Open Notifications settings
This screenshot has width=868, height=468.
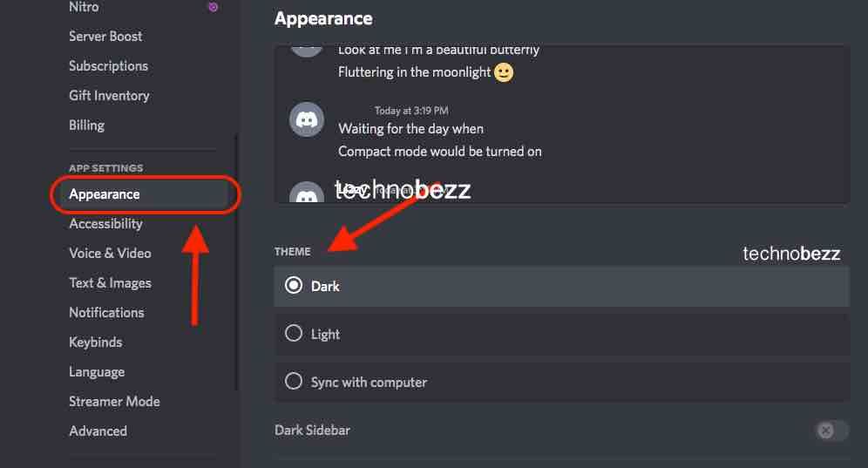106,312
